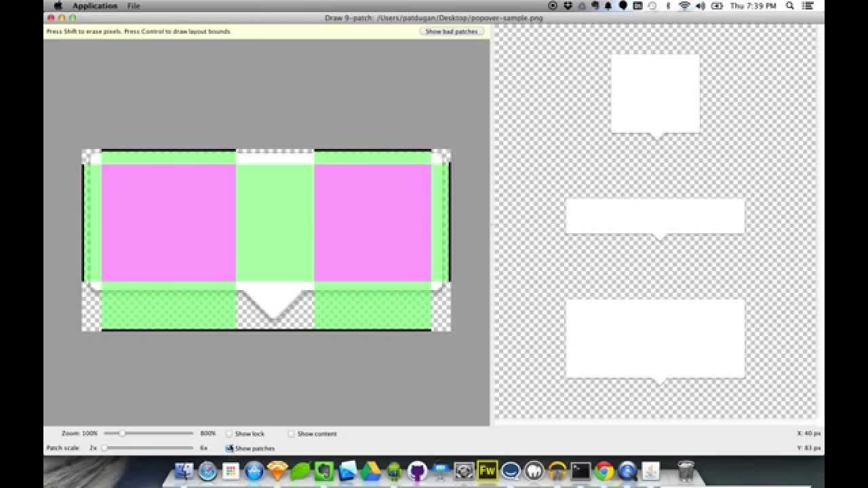Open Google Drive dock icon

(x=370, y=470)
